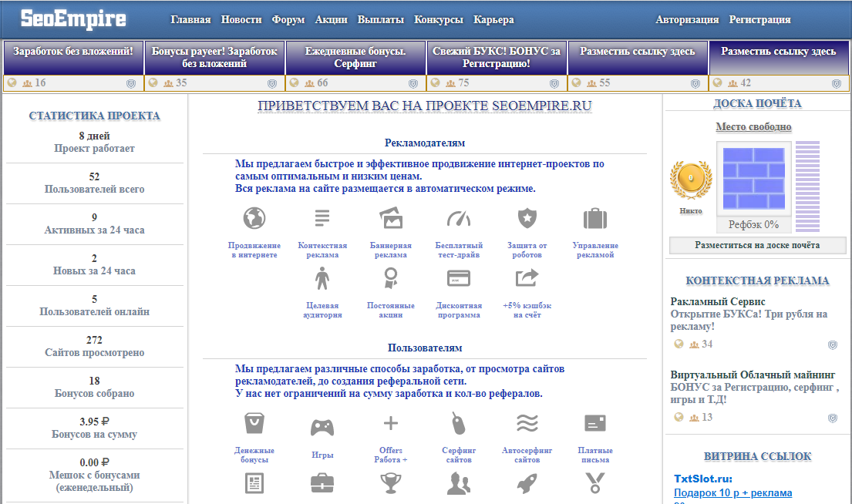This screenshot has width=852, height=504.
Task: Click the person icon Целевая аудитория
Action: tap(322, 277)
